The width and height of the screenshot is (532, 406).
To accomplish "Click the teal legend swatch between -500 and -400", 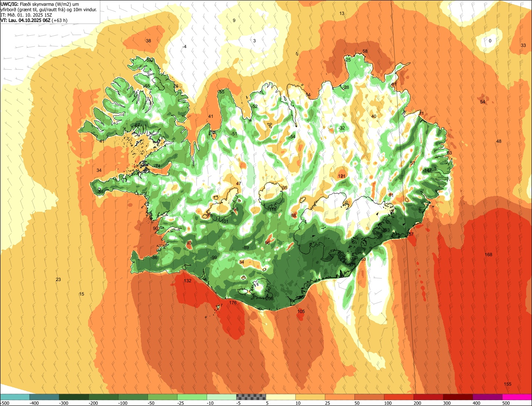I will pyautogui.click(x=44, y=397).
